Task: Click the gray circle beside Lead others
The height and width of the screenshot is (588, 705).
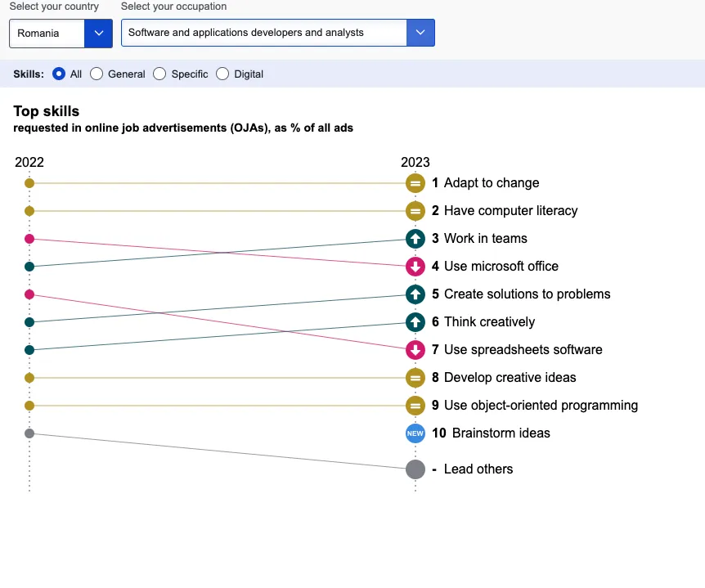Action: tap(415, 469)
